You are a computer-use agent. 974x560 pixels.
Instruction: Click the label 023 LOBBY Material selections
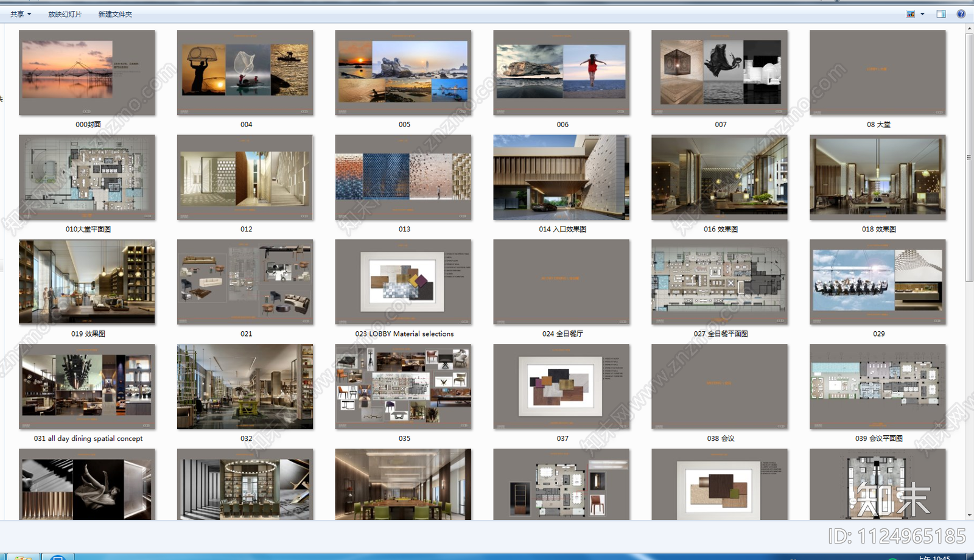405,334
